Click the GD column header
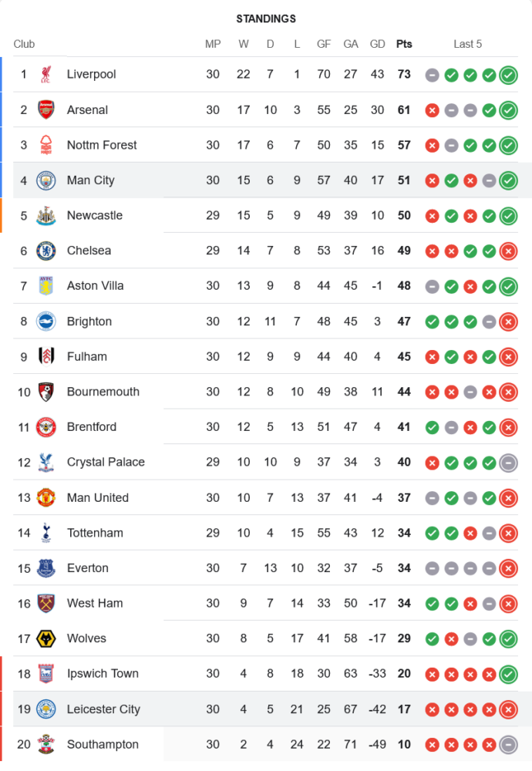 (x=378, y=44)
